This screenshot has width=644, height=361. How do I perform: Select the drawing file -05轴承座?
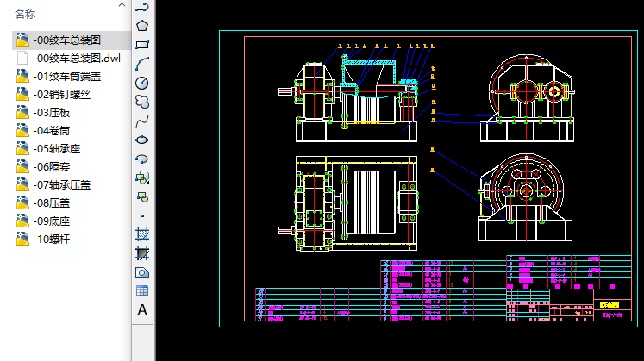57,148
